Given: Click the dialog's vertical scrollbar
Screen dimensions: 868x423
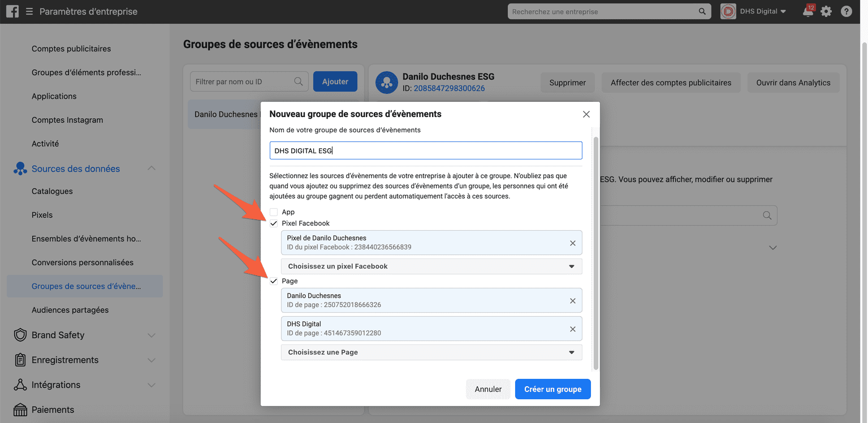Looking at the screenshot, I should pyautogui.click(x=596, y=253).
